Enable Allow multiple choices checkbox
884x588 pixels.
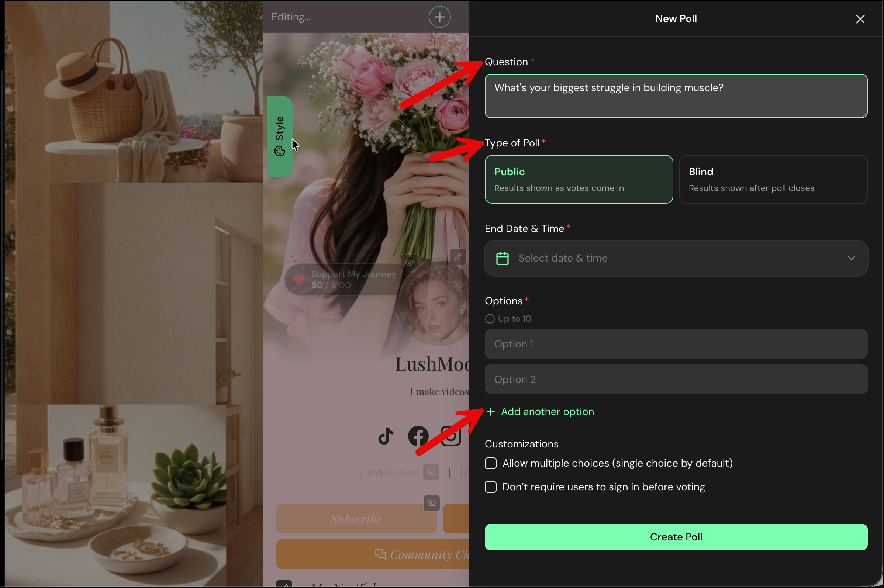[491, 463]
